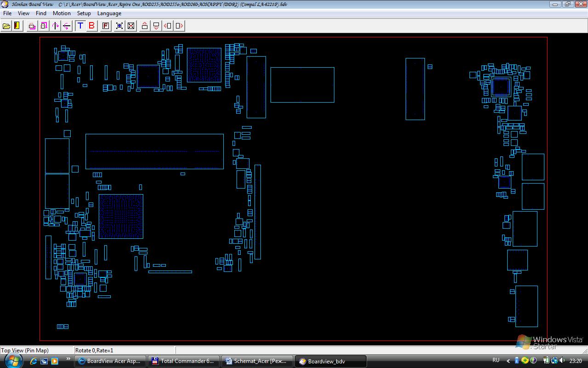Click the move board right arrow icon

click(179, 26)
